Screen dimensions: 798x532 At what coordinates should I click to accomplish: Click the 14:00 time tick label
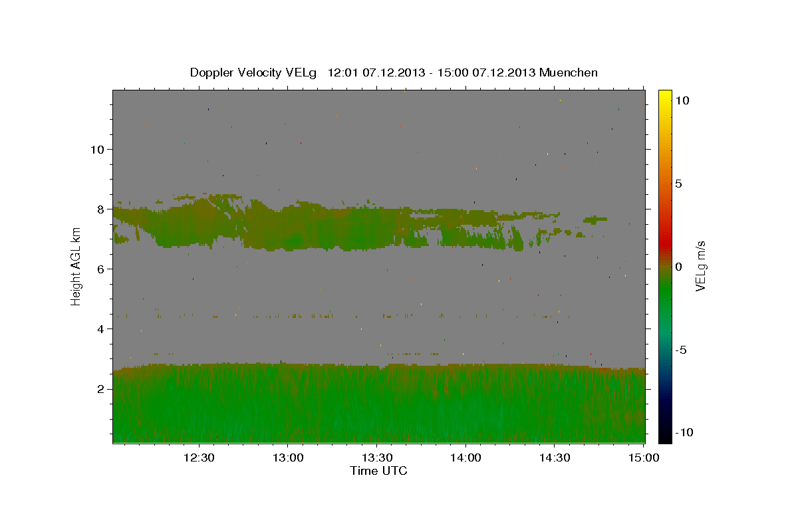click(x=465, y=458)
